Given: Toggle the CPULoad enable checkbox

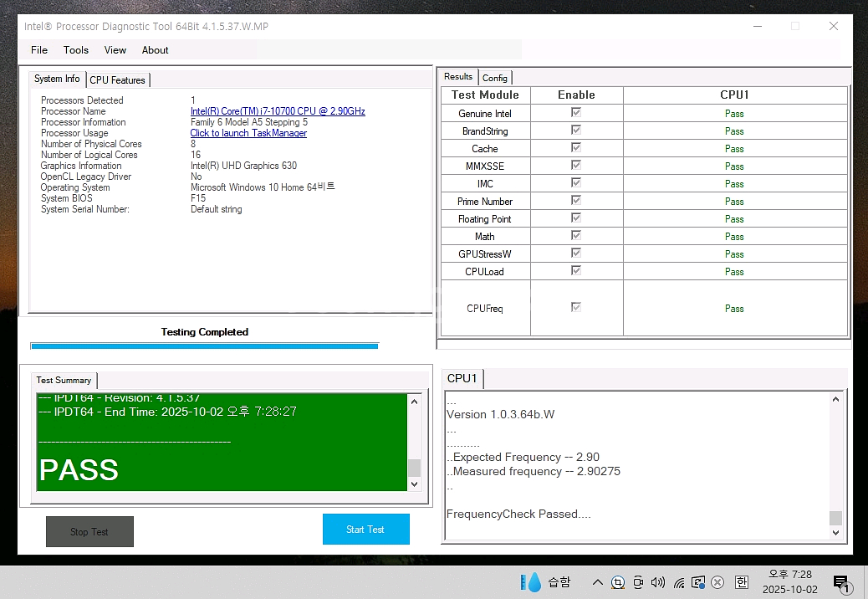Looking at the screenshot, I should 576,271.
